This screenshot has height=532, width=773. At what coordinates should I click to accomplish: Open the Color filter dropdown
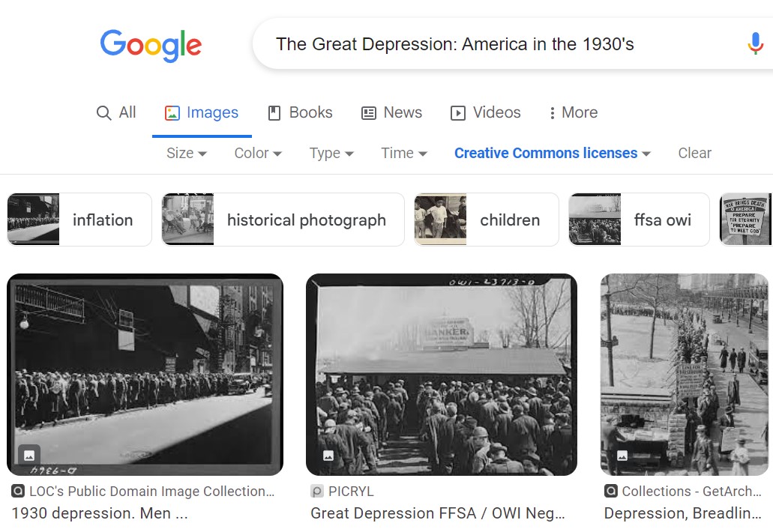pos(258,153)
